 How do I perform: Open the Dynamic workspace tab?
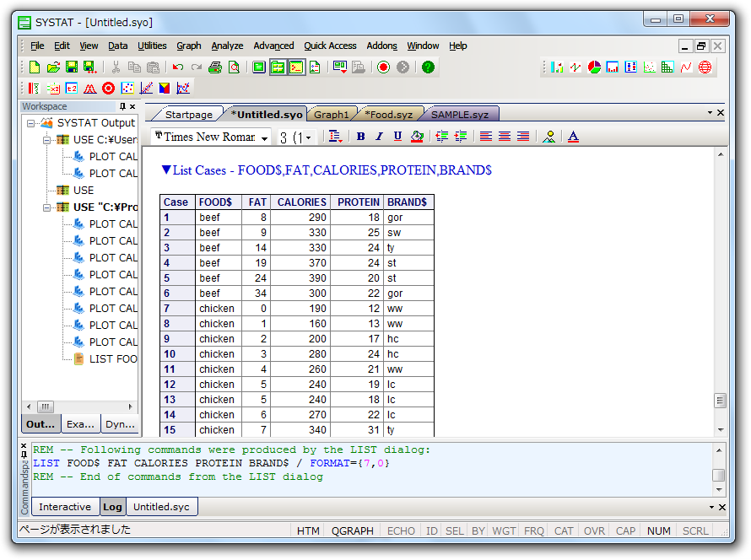[x=120, y=424]
